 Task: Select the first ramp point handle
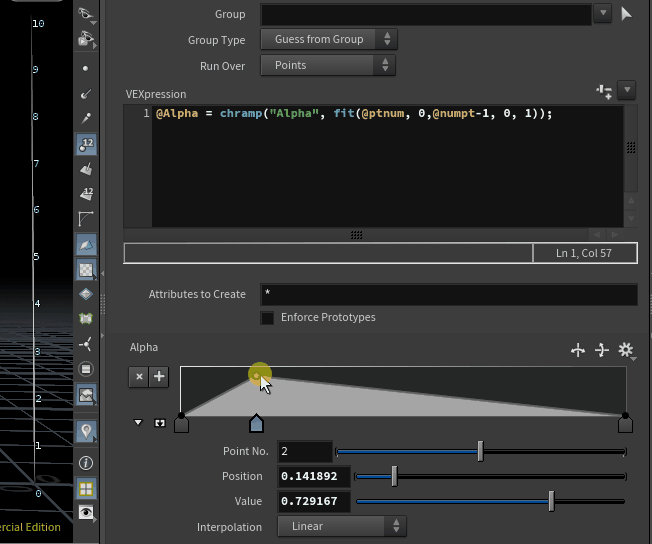(x=181, y=424)
